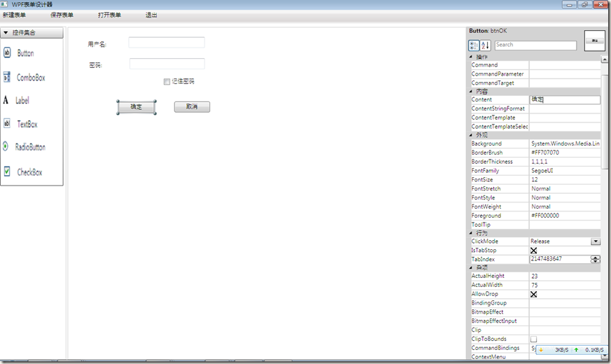Edit the Content property value field

point(565,99)
